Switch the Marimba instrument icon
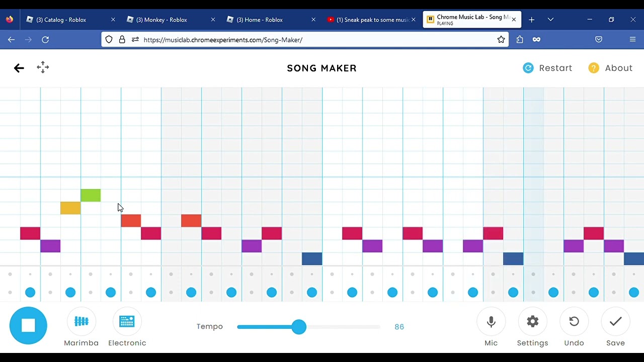 point(81,321)
